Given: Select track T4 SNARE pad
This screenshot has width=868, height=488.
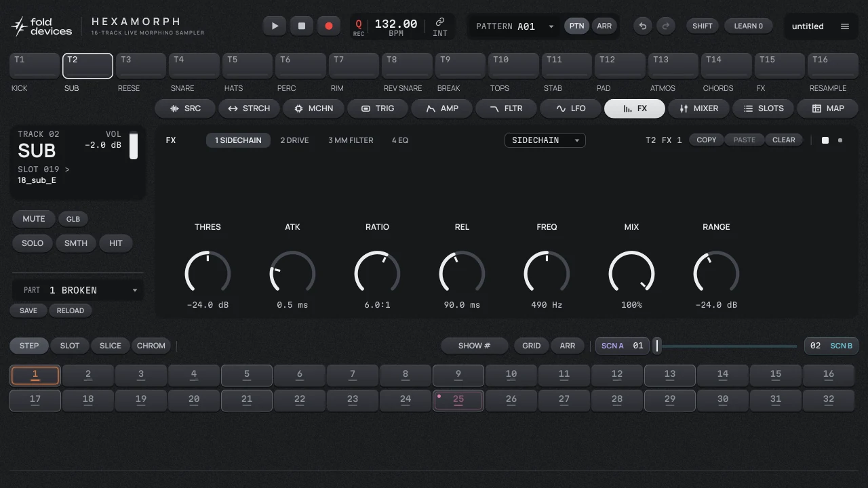Looking at the screenshot, I should tap(194, 66).
